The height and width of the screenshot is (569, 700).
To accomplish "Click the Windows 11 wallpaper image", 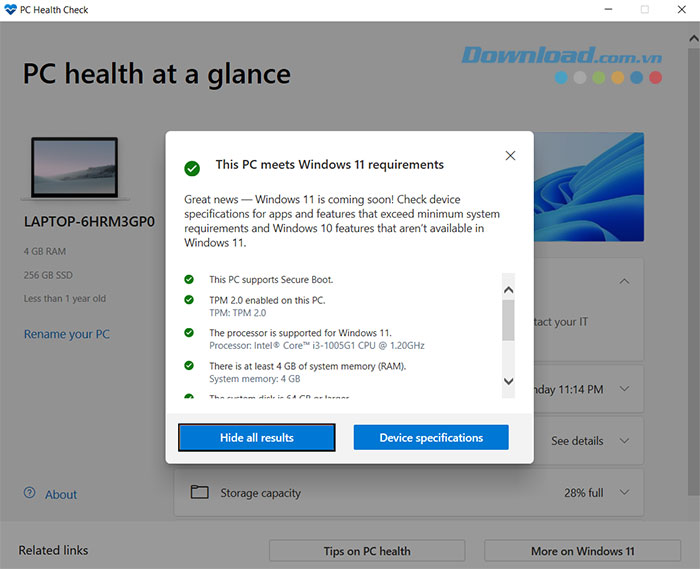I will click(589, 187).
